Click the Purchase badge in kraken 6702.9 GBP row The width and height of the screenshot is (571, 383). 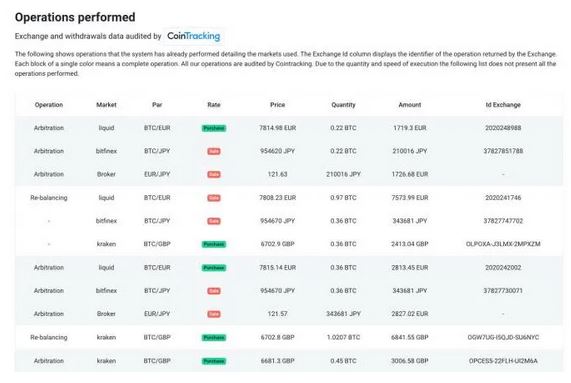(x=214, y=244)
